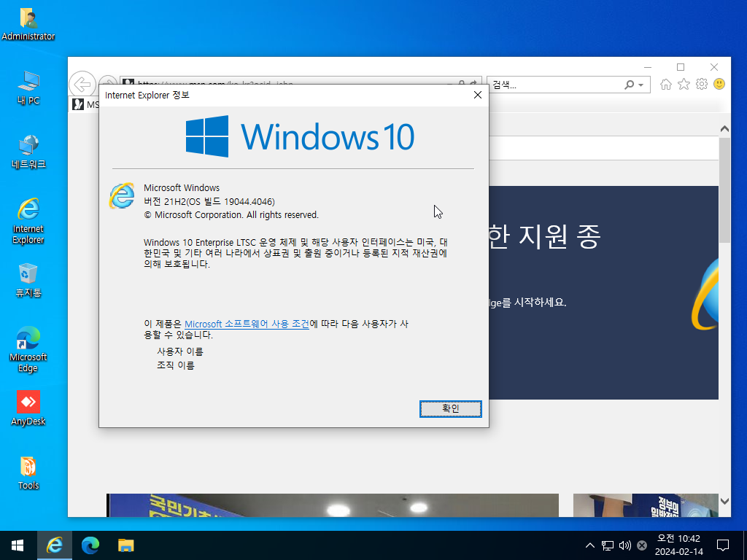This screenshot has height=560, width=747.
Task: Select the AnyDesk desktop icon
Action: [x=28, y=408]
